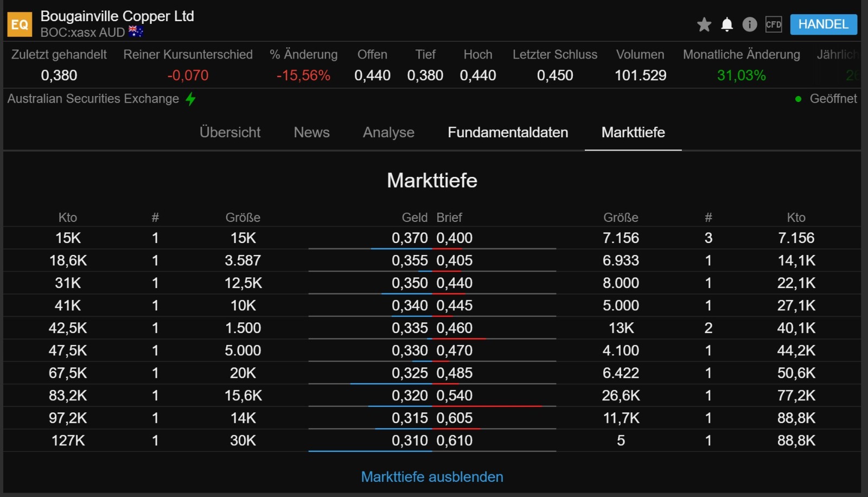Click cumulative ask total 77,2K
868x497 pixels.
796,396
